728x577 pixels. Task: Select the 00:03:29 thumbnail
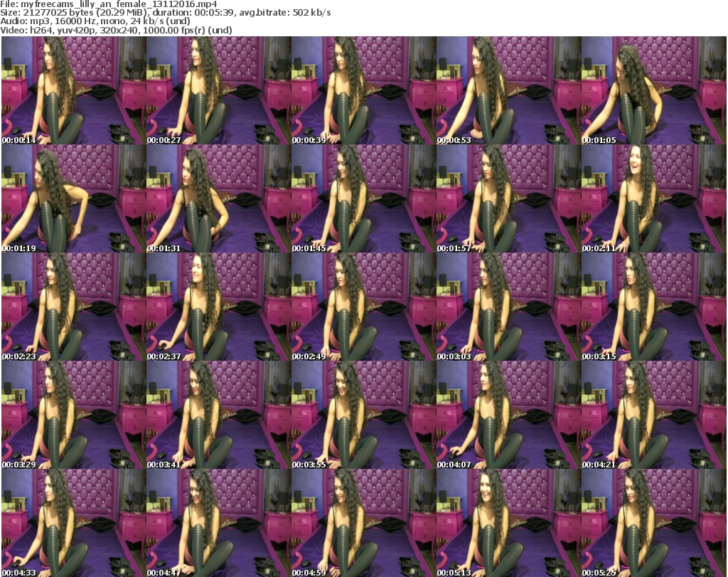coord(73,415)
